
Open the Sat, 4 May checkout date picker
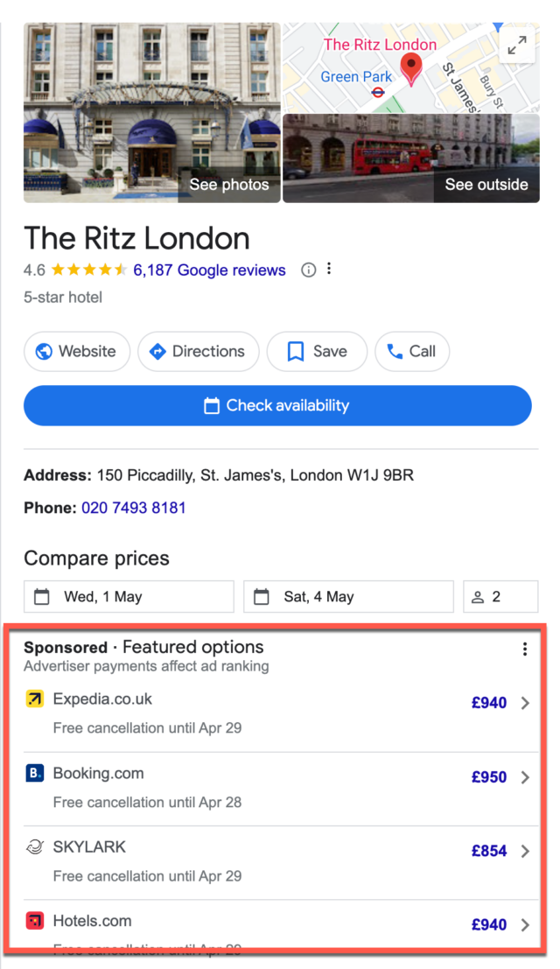[x=348, y=596]
